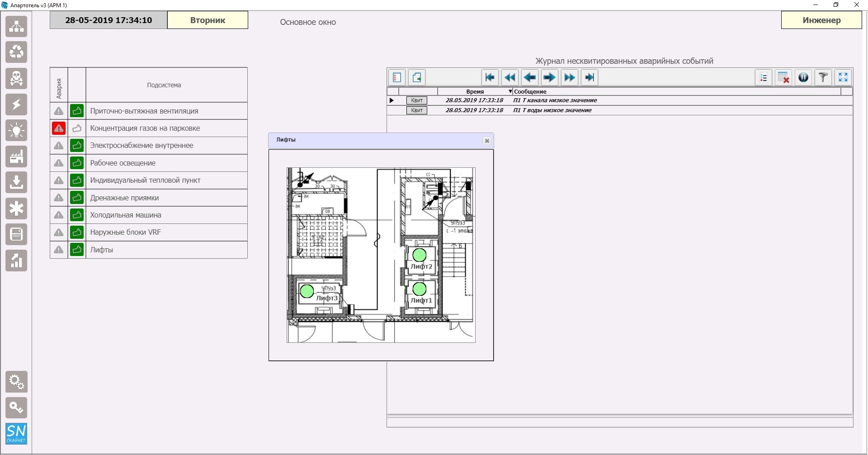Open the gears settings sidebar icon
Screen dimensions: 868x455
pos(16,382)
